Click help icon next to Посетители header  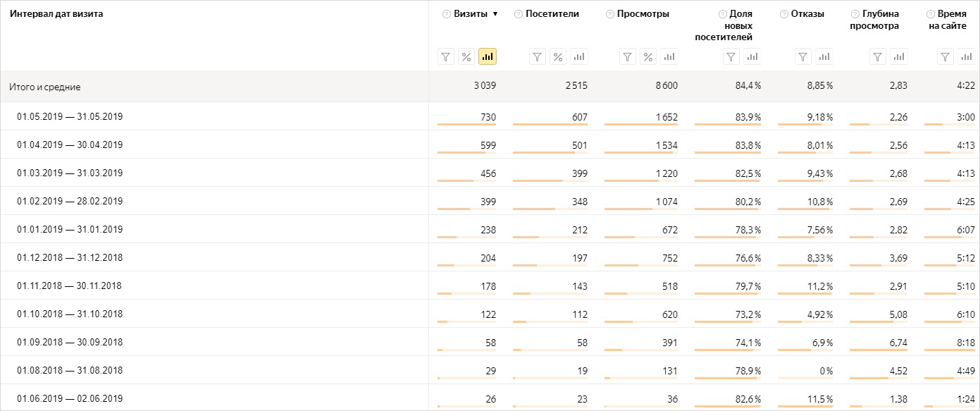click(x=519, y=14)
